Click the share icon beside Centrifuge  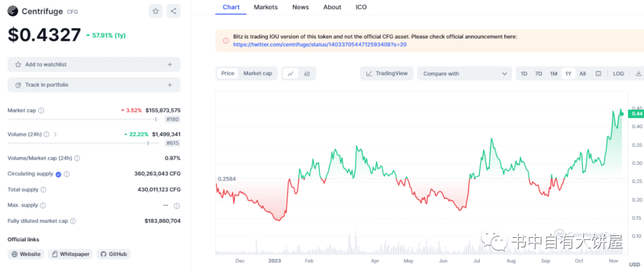(173, 11)
